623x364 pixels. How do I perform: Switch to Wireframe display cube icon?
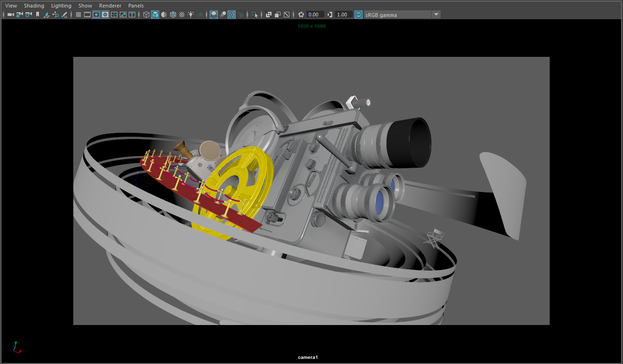pyautogui.click(x=146, y=15)
